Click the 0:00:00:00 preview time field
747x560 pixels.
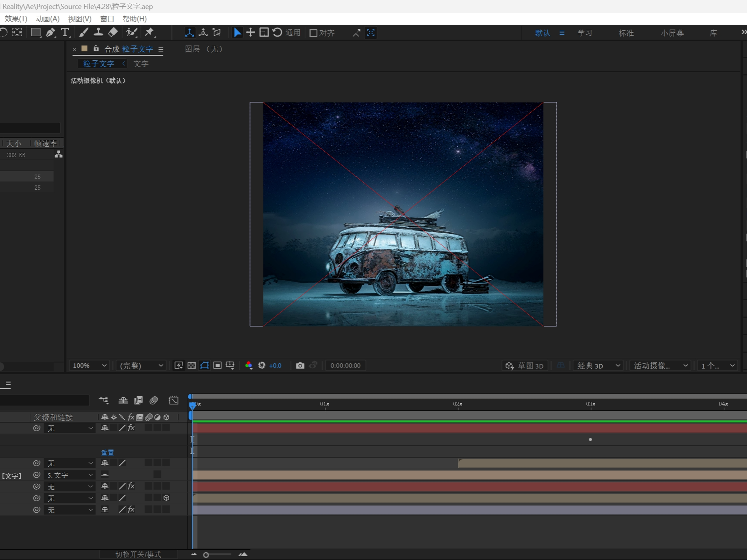tap(345, 366)
